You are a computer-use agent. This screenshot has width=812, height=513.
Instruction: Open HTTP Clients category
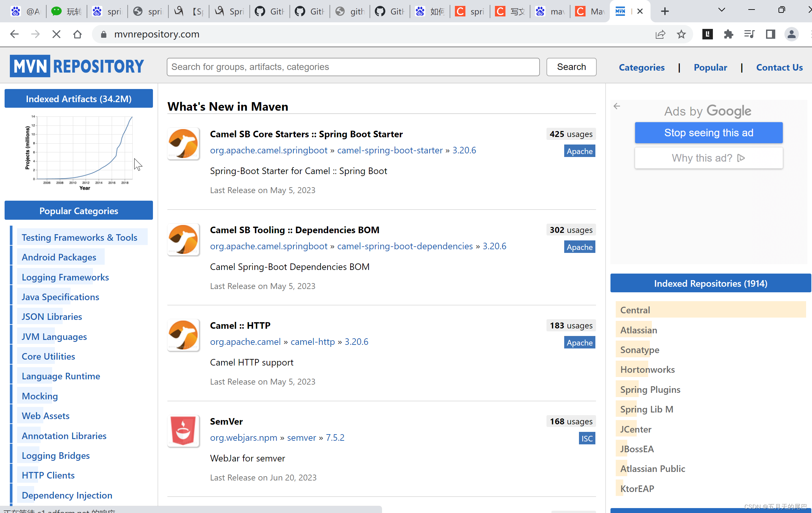click(x=48, y=475)
